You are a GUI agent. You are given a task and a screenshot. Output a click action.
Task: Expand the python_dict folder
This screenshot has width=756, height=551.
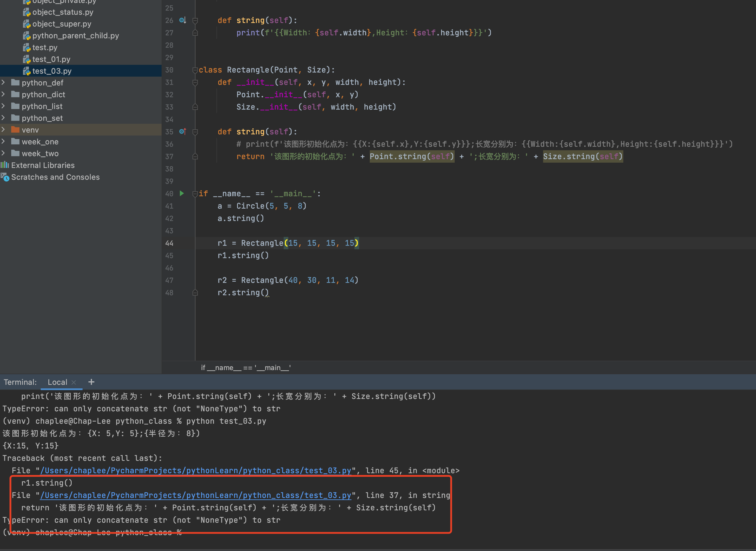pyautogui.click(x=3, y=94)
